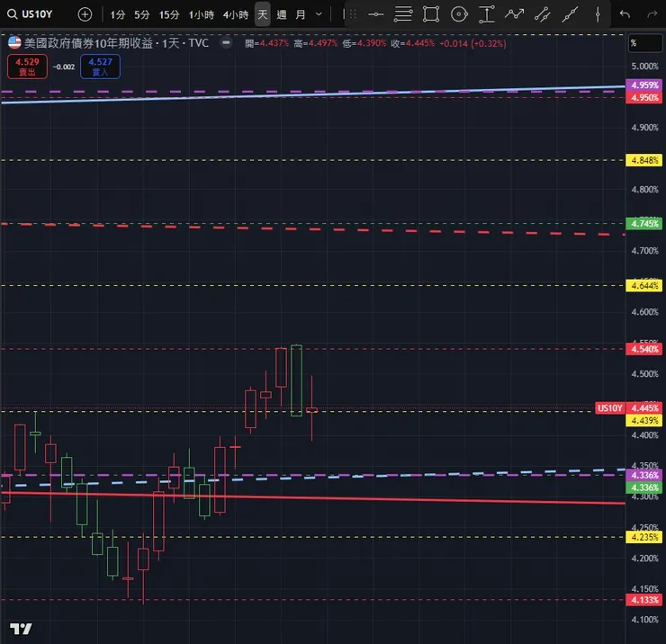
Task: Select the arrow path drawing tool
Action: [x=515, y=14]
